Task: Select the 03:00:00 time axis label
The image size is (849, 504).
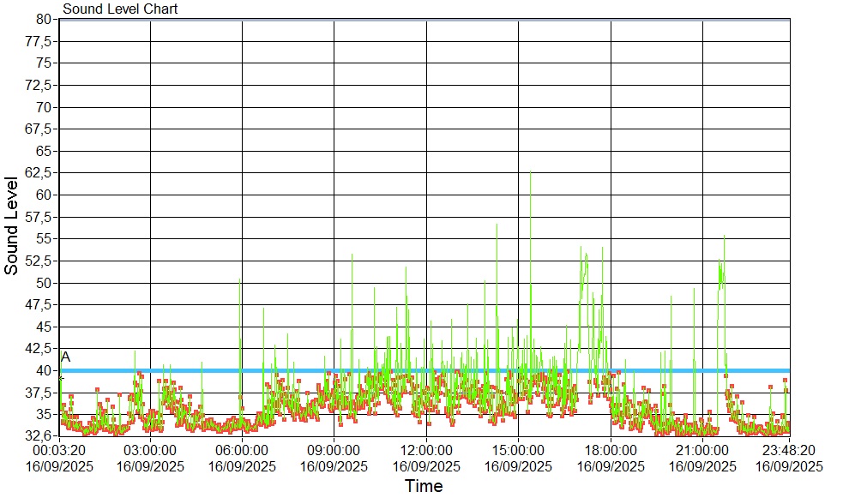Action: point(150,451)
